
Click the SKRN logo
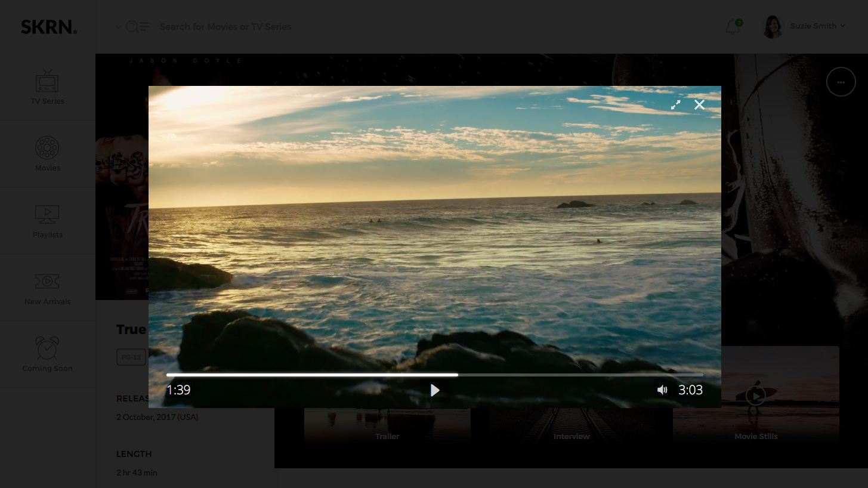coord(48,27)
